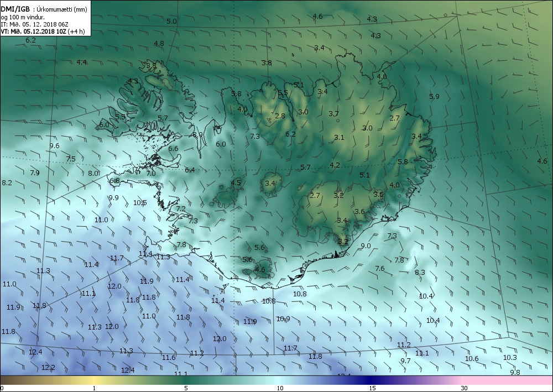The width and height of the screenshot is (553, 392).
Task: Click the 6.6 value on the map
Action: point(173,148)
